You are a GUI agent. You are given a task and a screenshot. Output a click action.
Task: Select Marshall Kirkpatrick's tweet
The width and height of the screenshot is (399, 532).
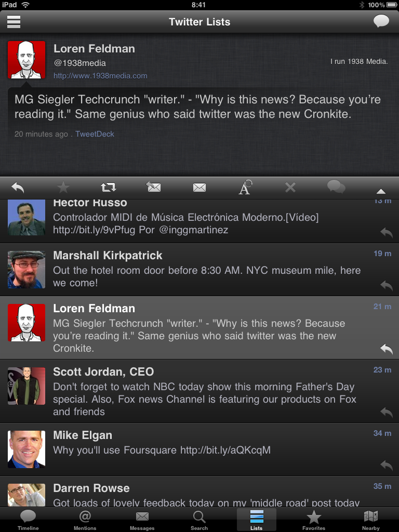tap(199, 270)
